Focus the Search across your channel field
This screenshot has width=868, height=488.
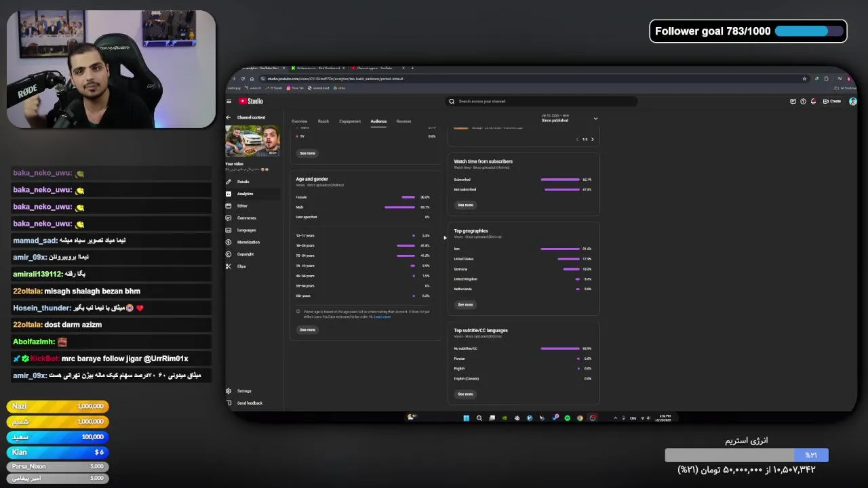click(542, 101)
